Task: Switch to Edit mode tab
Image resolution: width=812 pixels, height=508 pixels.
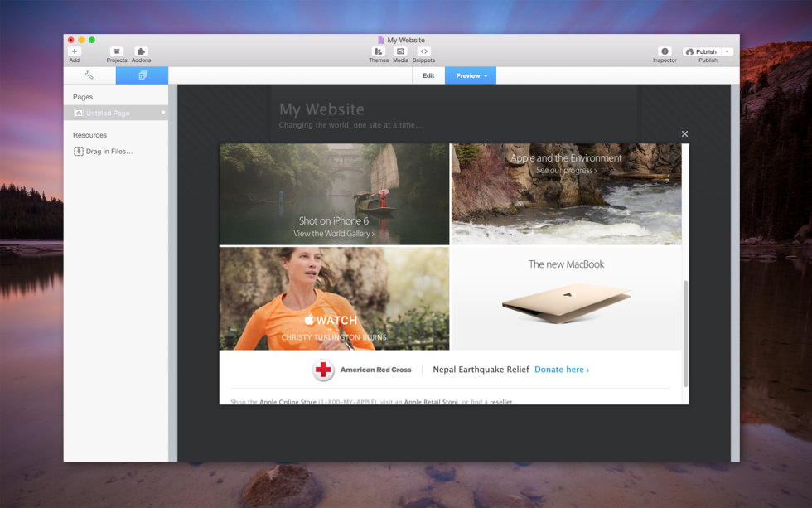Action: [x=428, y=75]
